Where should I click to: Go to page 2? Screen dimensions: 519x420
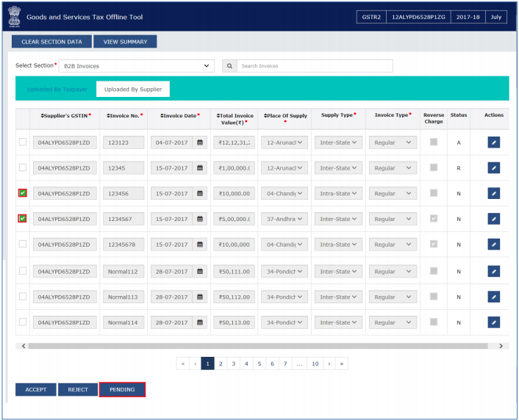point(221,363)
